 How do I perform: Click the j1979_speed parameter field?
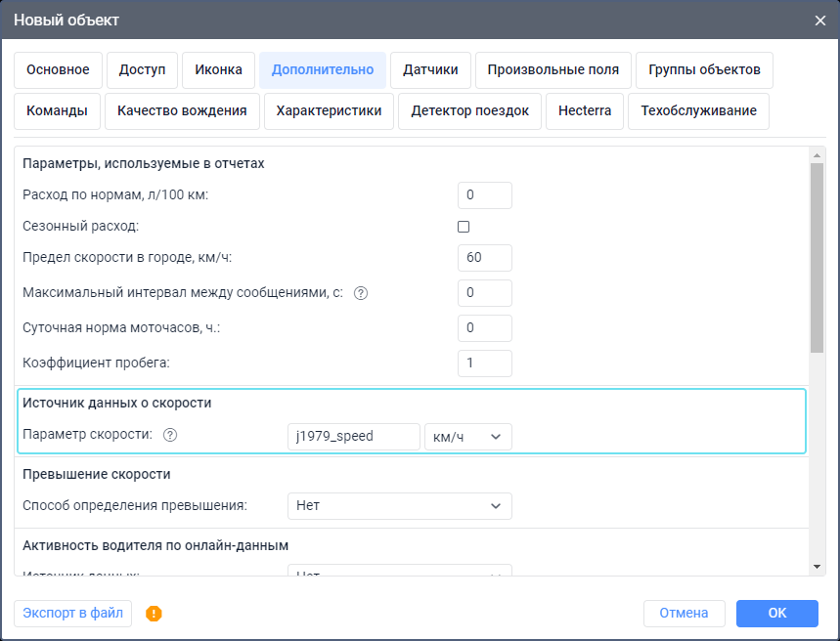pyautogui.click(x=354, y=437)
